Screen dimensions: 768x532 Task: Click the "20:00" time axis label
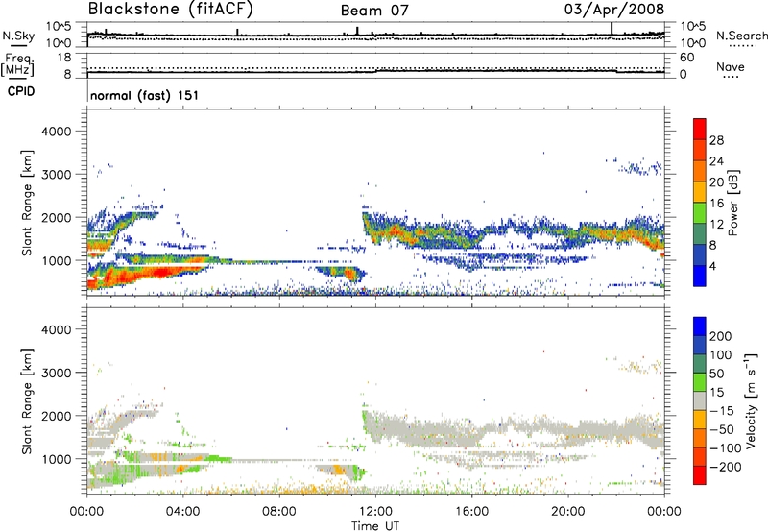(x=567, y=512)
